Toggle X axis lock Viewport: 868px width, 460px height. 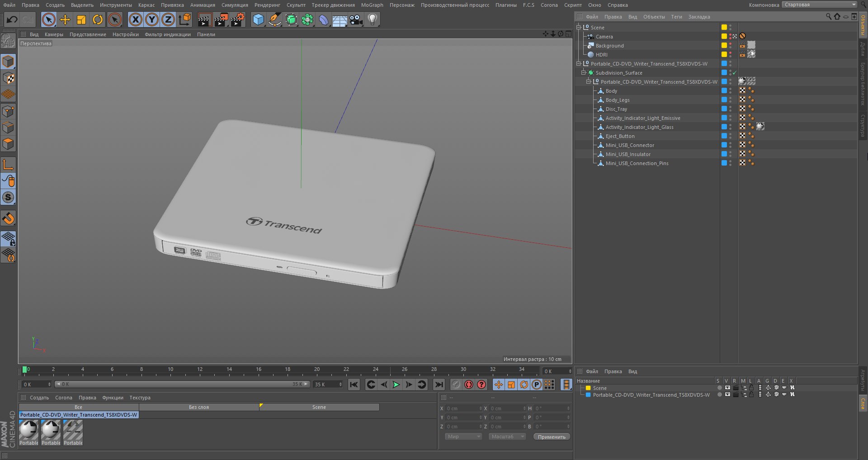coord(136,19)
